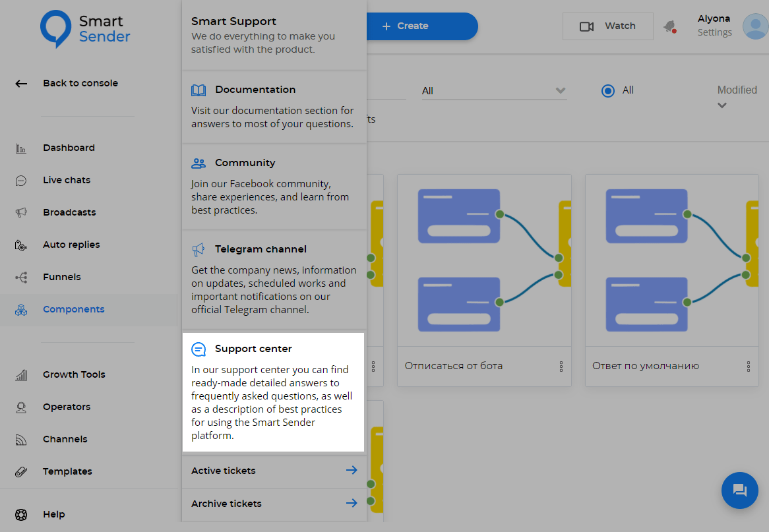Viewport: 769px width, 532px height.
Task: Click the back arrow icon
Action: pos(21,84)
